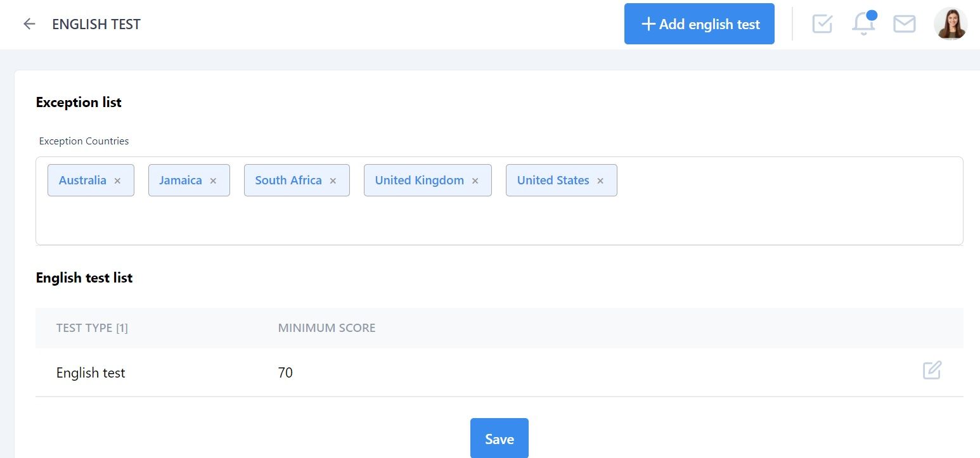Remove Australia from exception countries
The height and width of the screenshot is (458, 980).
117,181
